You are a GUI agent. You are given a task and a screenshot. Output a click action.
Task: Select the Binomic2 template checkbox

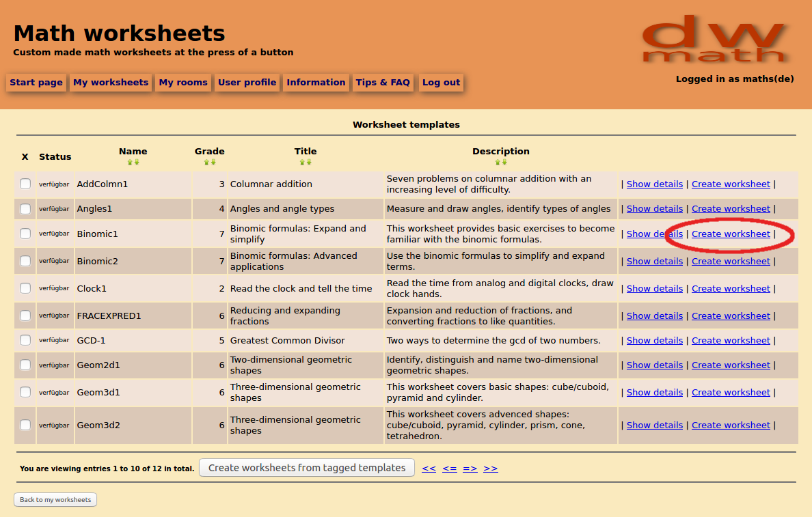point(25,261)
